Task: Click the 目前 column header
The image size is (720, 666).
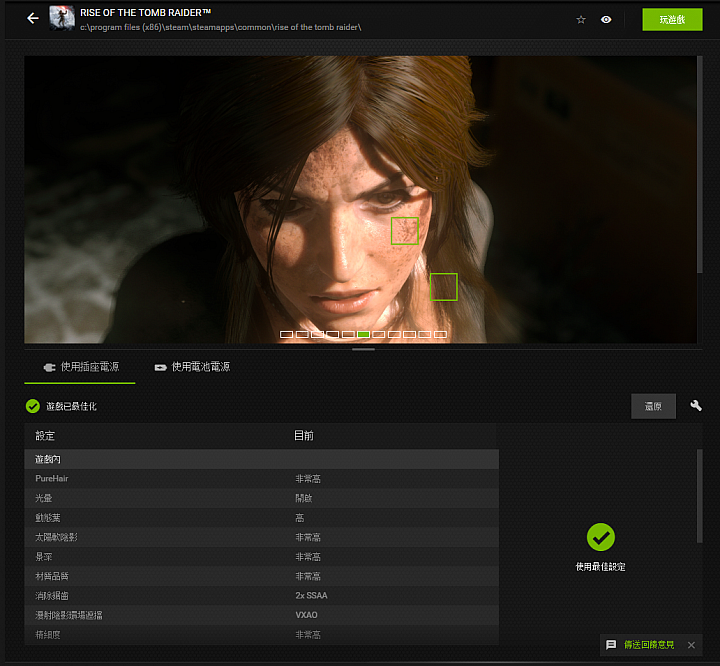Action: tap(304, 435)
